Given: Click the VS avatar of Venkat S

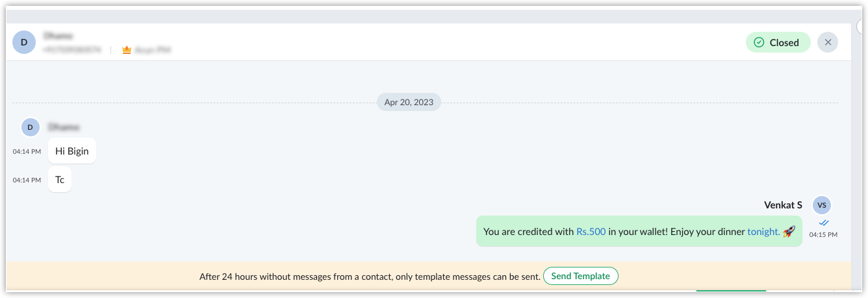Looking at the screenshot, I should click(822, 205).
